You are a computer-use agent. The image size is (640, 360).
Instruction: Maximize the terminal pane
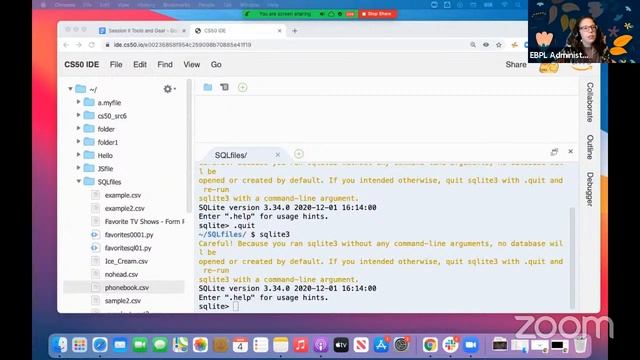click(x=554, y=152)
